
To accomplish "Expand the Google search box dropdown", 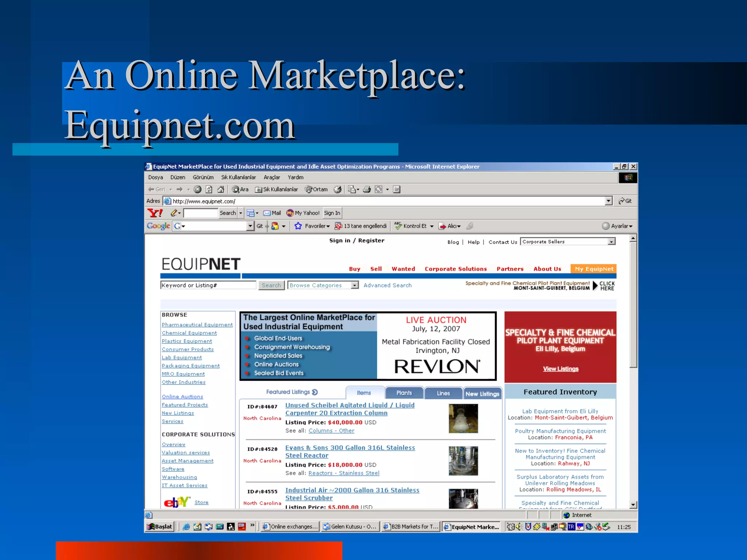I will pyautogui.click(x=250, y=226).
